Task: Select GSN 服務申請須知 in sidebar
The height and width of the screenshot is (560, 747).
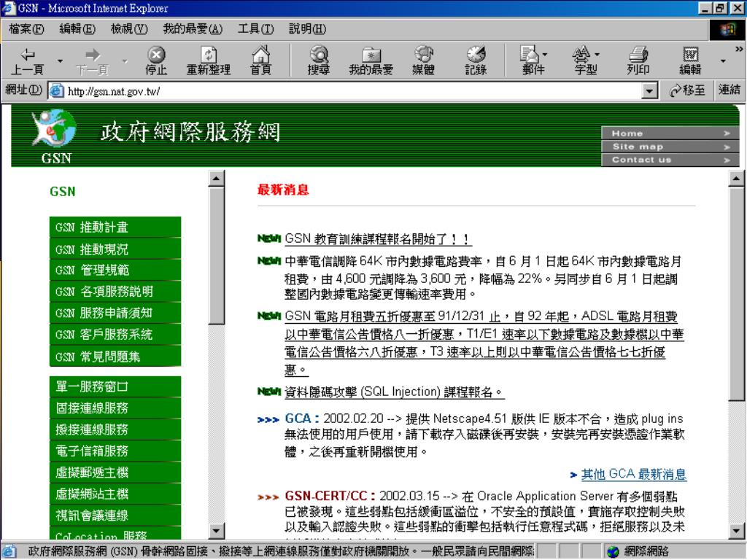Action: click(x=115, y=313)
